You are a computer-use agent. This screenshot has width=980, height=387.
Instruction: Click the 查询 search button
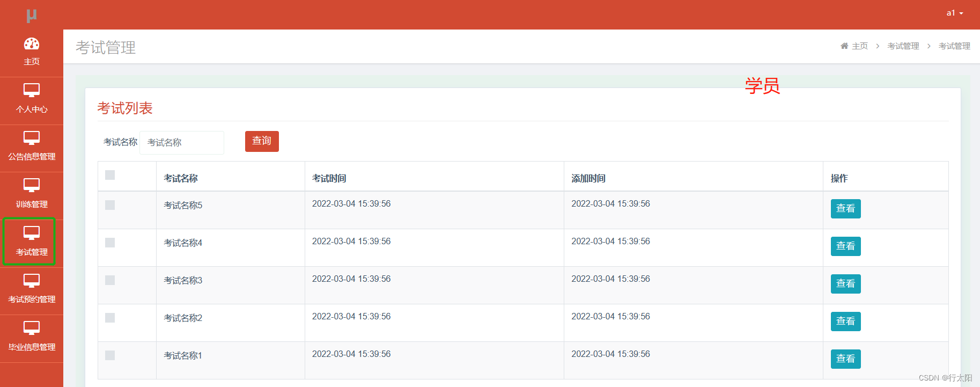[262, 141]
